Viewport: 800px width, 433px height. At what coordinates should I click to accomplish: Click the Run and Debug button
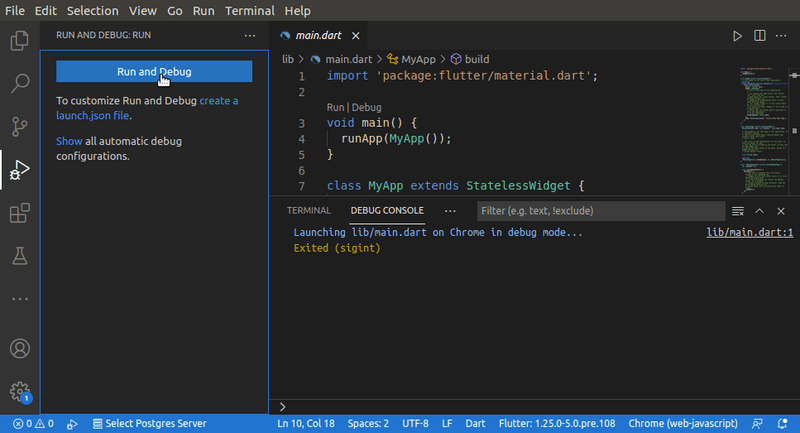tap(154, 72)
